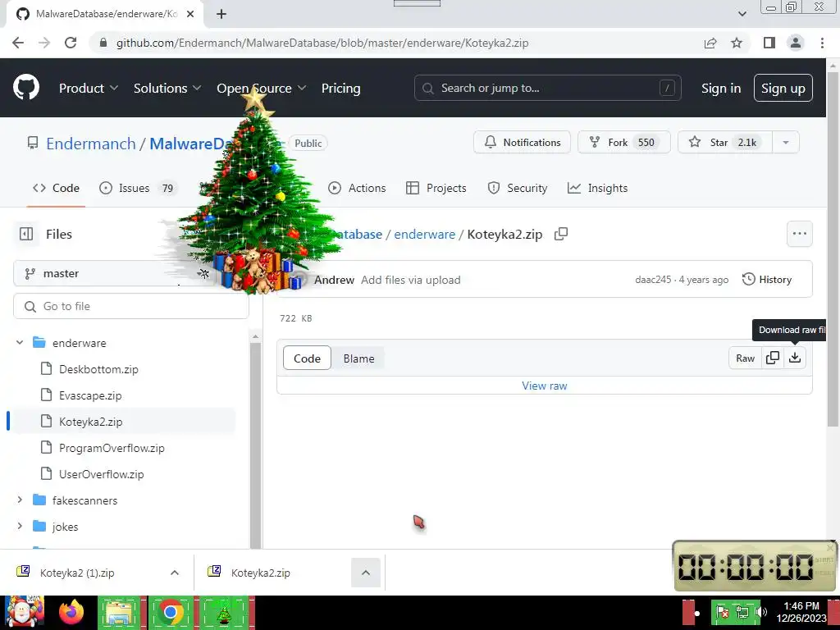Copy the file path icon next to Koteyka2.zip
Screen dimensions: 840x630
pos(561,234)
